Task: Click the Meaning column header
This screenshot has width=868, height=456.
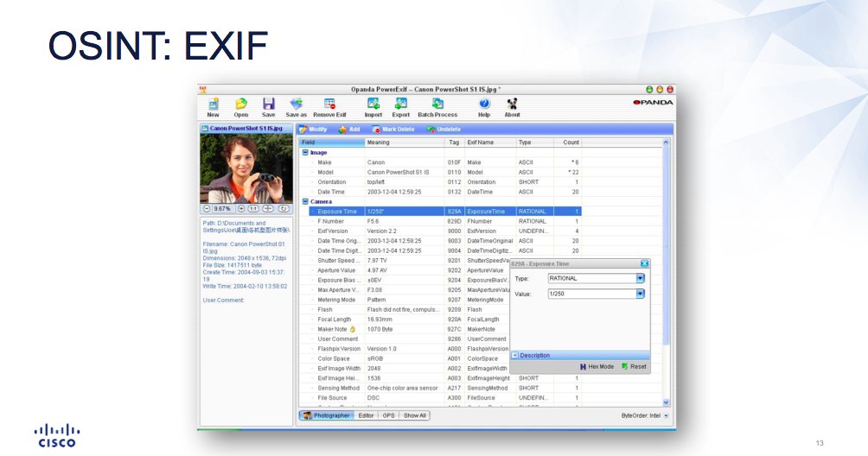Action: 405,142
